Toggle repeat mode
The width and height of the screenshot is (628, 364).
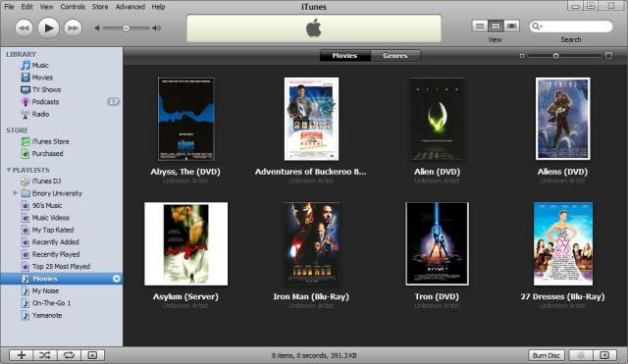click(x=69, y=355)
